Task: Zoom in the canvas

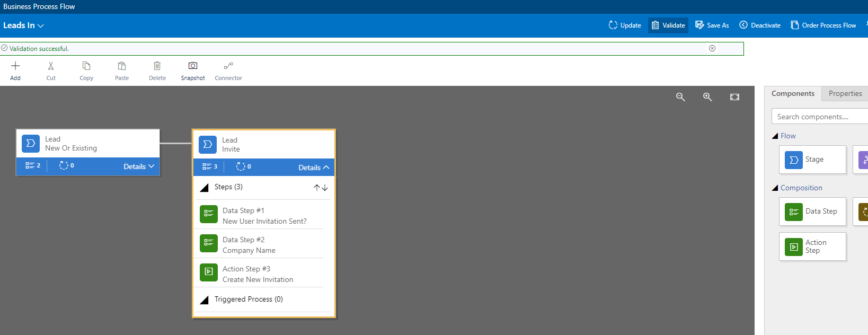Action: [707, 97]
